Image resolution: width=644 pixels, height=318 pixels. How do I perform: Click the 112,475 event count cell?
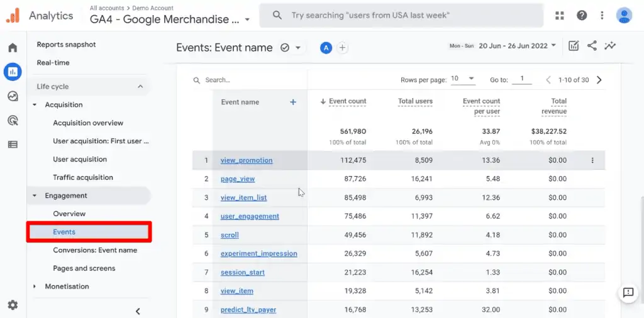coord(353,160)
